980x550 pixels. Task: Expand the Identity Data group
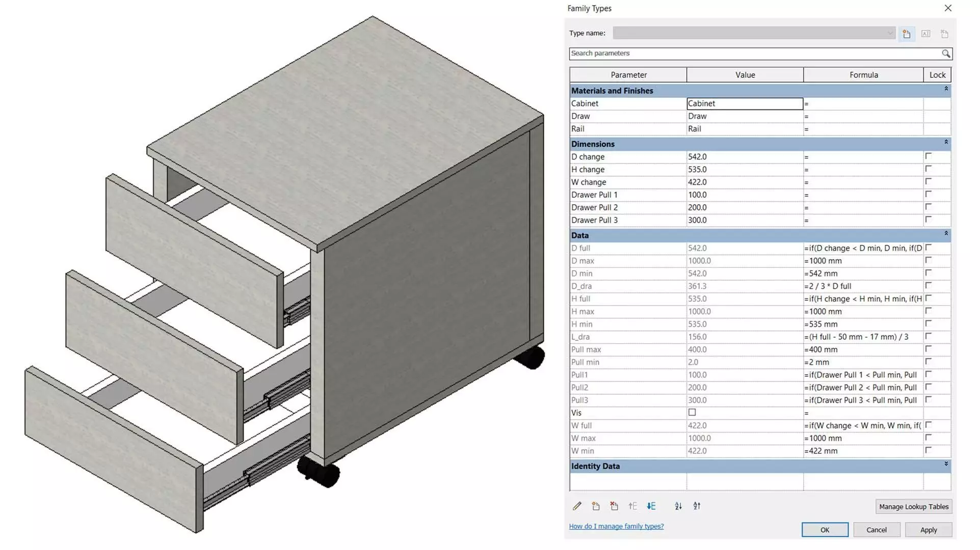[946, 464]
